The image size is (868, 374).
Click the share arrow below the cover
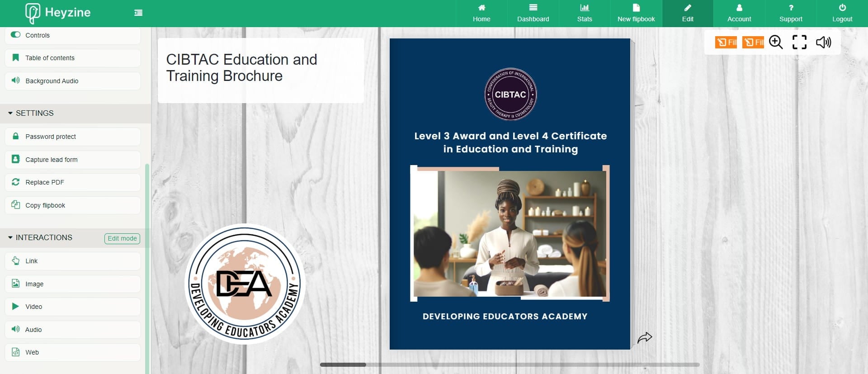click(x=645, y=337)
